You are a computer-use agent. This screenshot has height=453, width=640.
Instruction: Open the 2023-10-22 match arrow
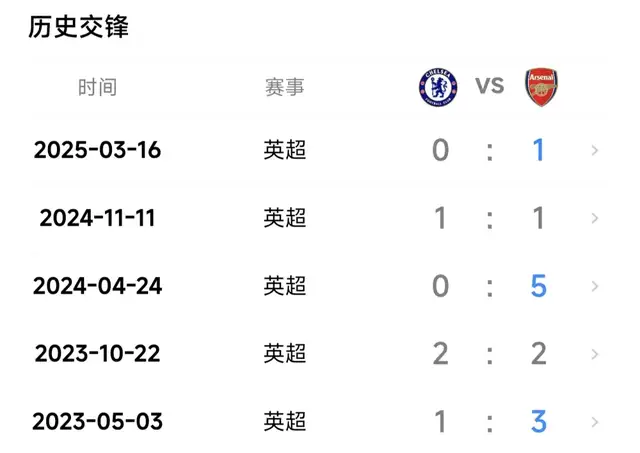(x=595, y=355)
